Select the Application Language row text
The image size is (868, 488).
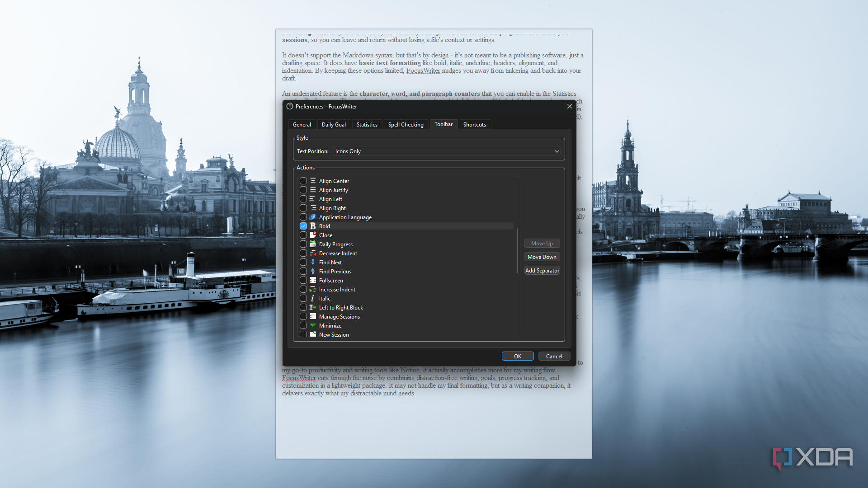click(x=345, y=217)
